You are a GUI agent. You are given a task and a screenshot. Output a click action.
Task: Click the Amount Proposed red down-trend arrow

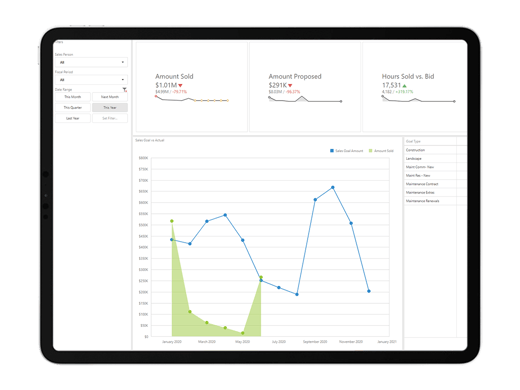click(x=290, y=86)
